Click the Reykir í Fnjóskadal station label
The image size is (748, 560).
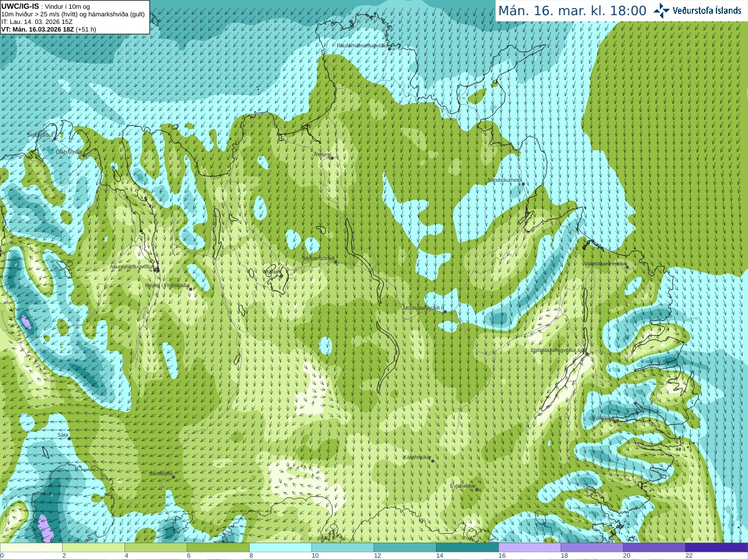(168, 285)
